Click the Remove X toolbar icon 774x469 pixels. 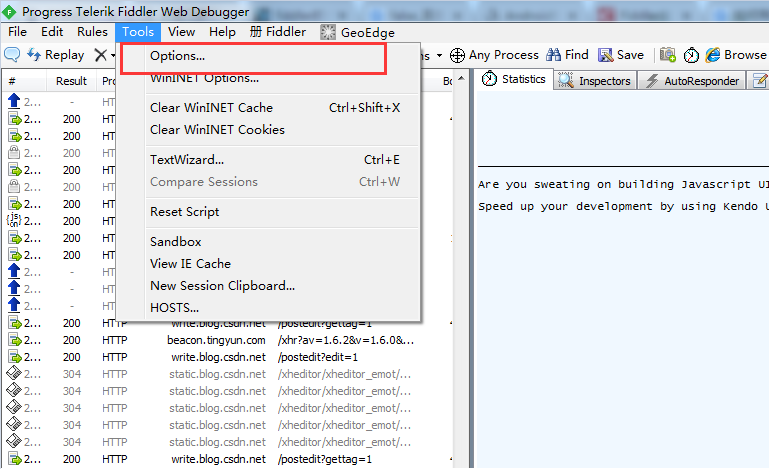click(100, 55)
